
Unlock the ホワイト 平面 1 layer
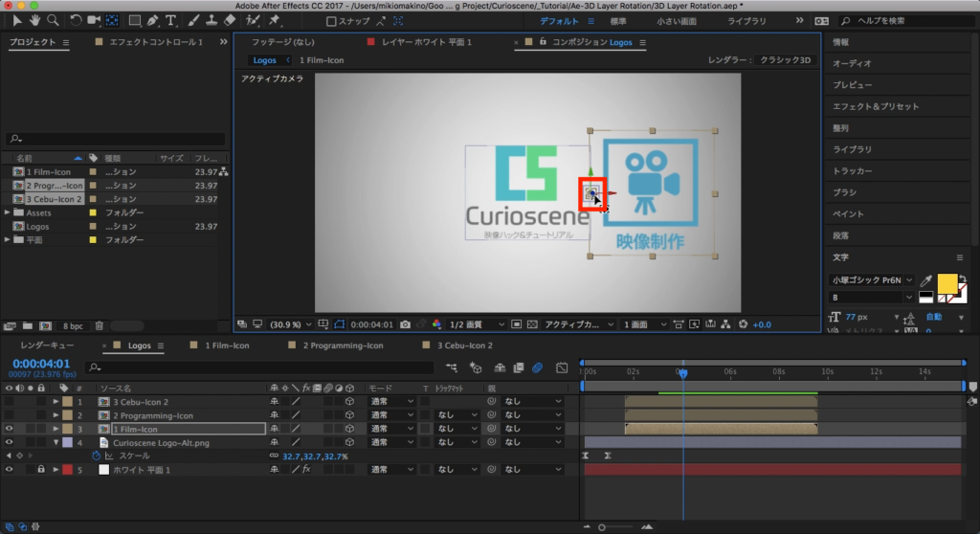coord(41,470)
